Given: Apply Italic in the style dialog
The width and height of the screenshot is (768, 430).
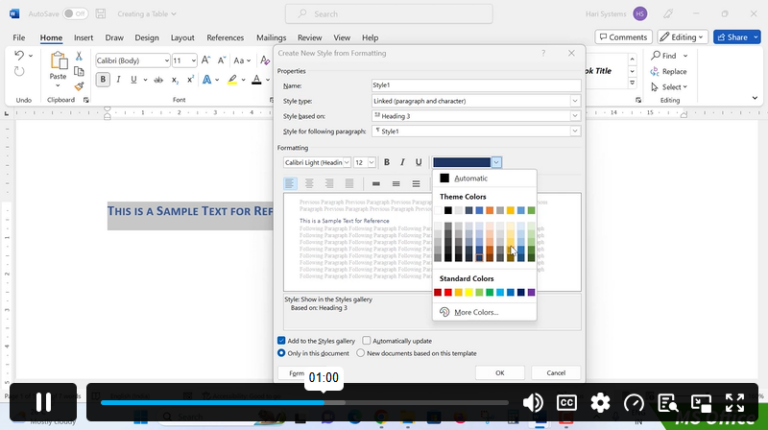Looking at the screenshot, I should click(402, 162).
